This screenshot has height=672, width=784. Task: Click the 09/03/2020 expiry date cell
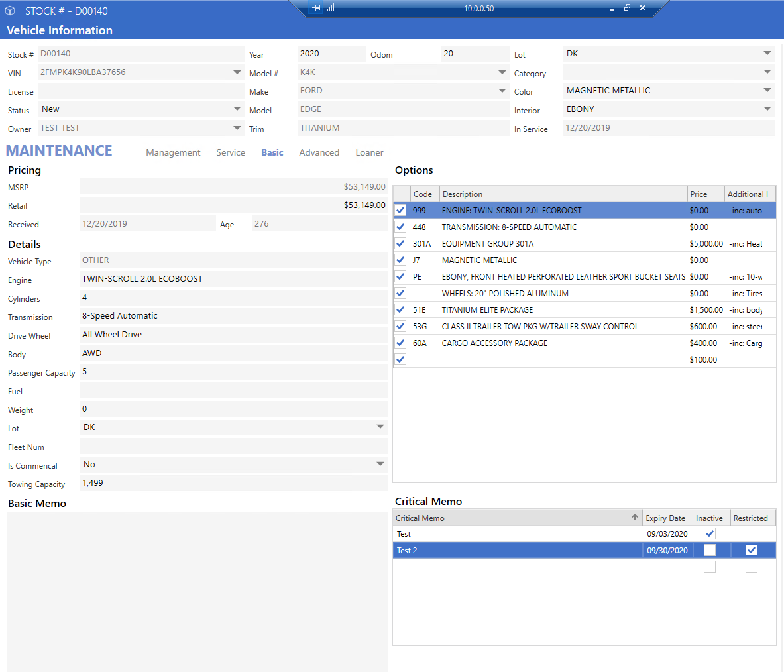(x=667, y=533)
